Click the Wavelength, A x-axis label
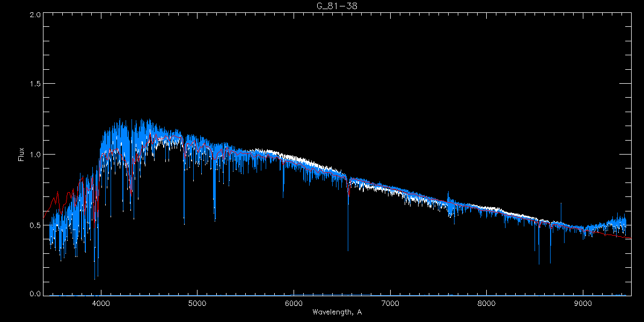Viewport: 644px width, 322px height. tap(336, 312)
